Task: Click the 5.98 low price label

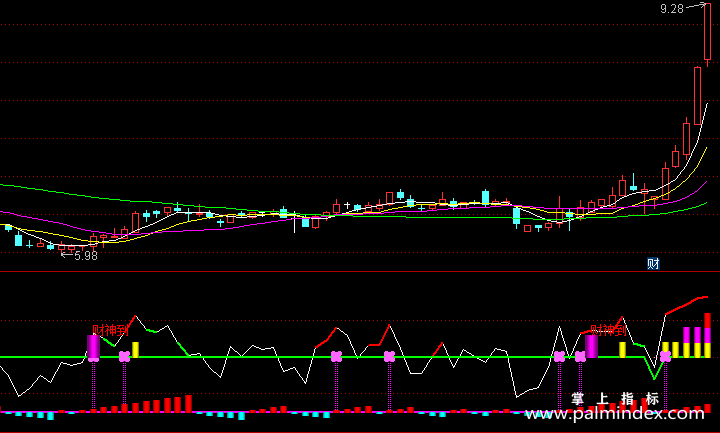Action: click(86, 256)
